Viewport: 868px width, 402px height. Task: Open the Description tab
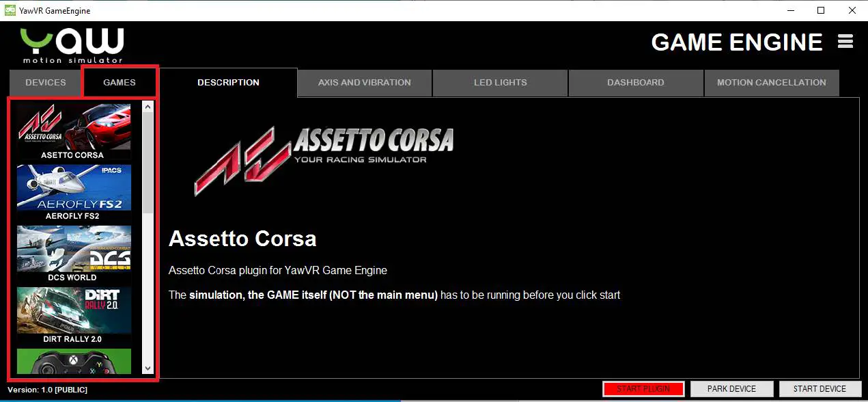pyautogui.click(x=228, y=83)
